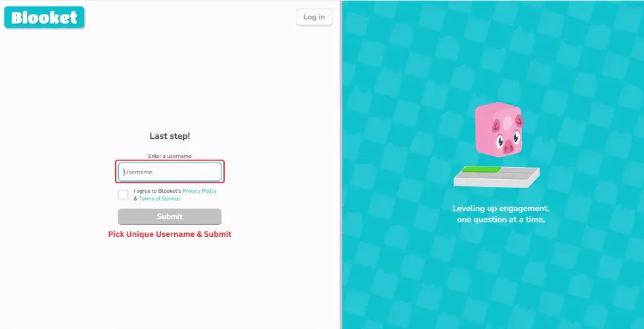Click the 'Enter a username' label
Screen dimensions: 644x329
[x=170, y=157]
